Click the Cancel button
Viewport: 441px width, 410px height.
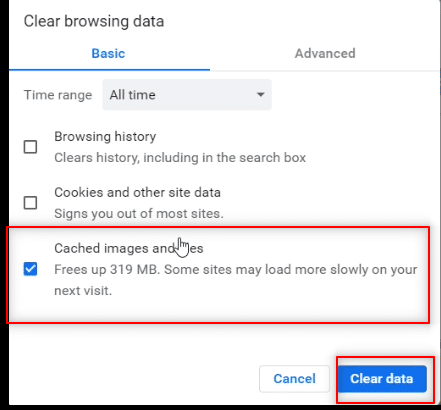pyautogui.click(x=294, y=379)
